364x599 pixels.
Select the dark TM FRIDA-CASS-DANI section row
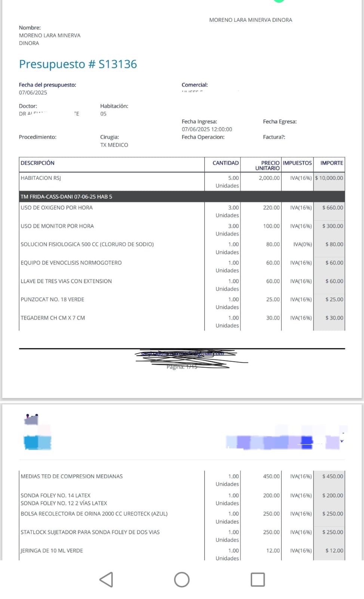click(182, 197)
